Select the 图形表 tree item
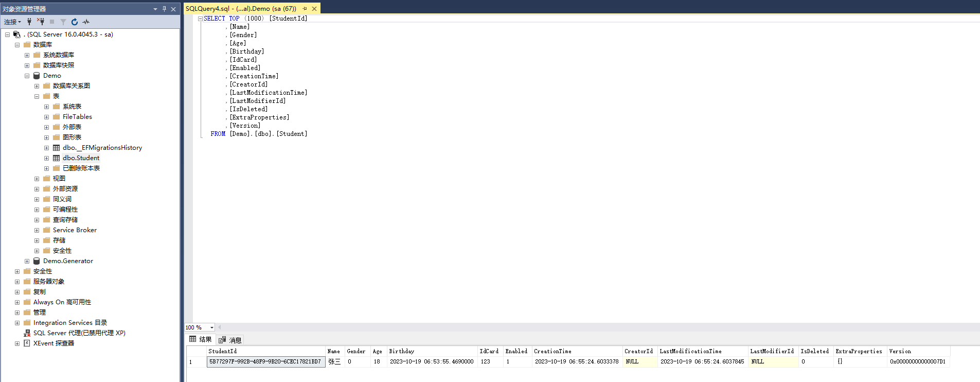The image size is (980, 382). 72,137
